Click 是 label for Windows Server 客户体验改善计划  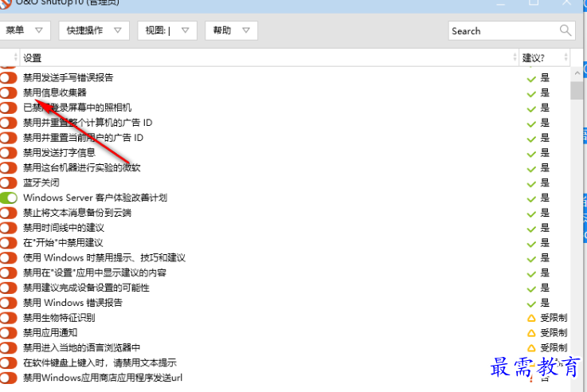[x=545, y=198]
